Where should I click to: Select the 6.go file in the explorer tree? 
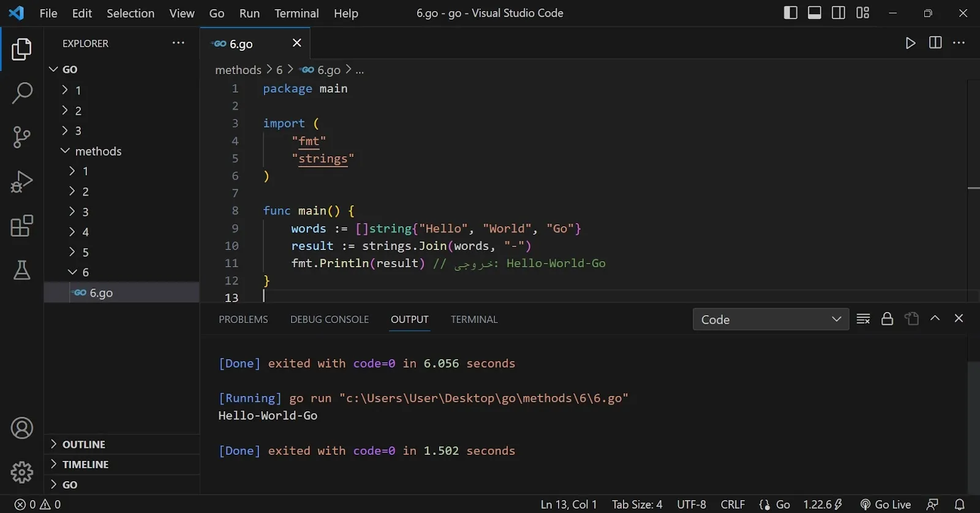click(x=122, y=292)
